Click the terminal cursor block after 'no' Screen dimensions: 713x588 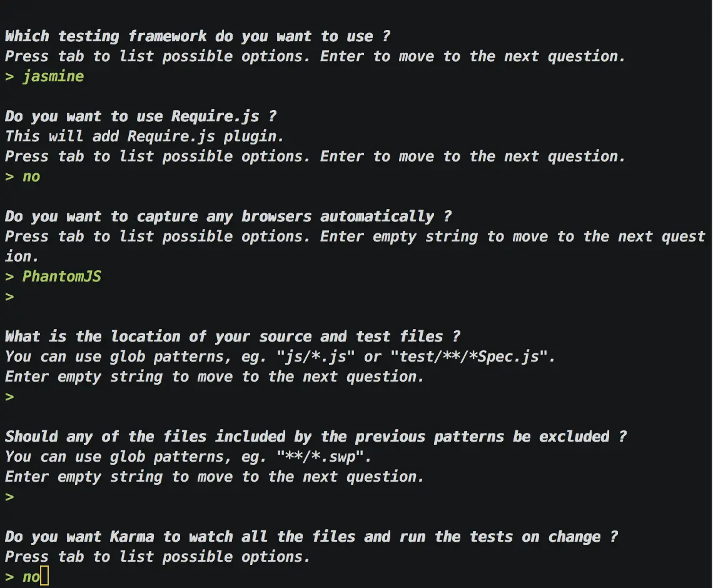pyautogui.click(x=44, y=575)
